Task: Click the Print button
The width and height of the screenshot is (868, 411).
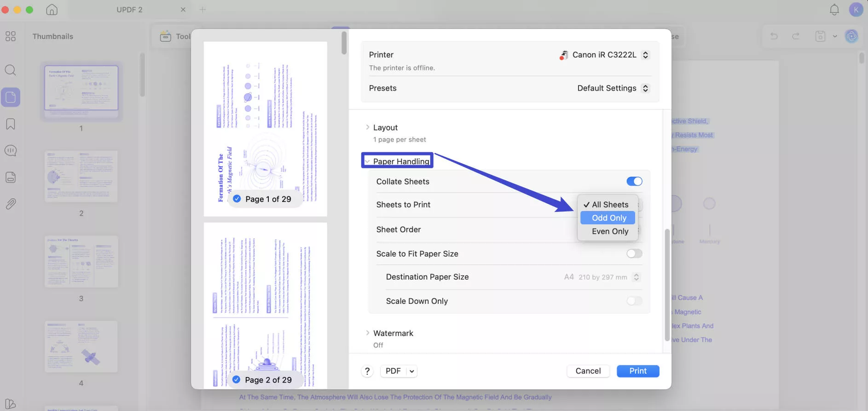Action: pyautogui.click(x=638, y=371)
